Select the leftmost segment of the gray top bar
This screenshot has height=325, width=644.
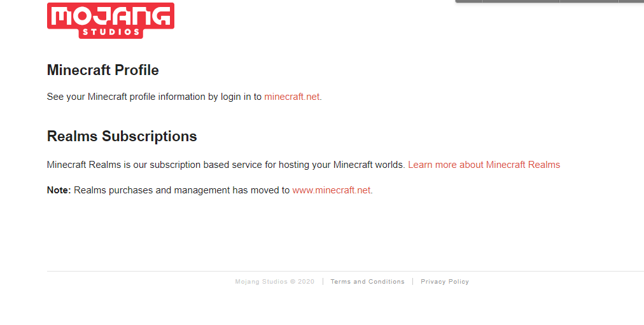(468, 1)
